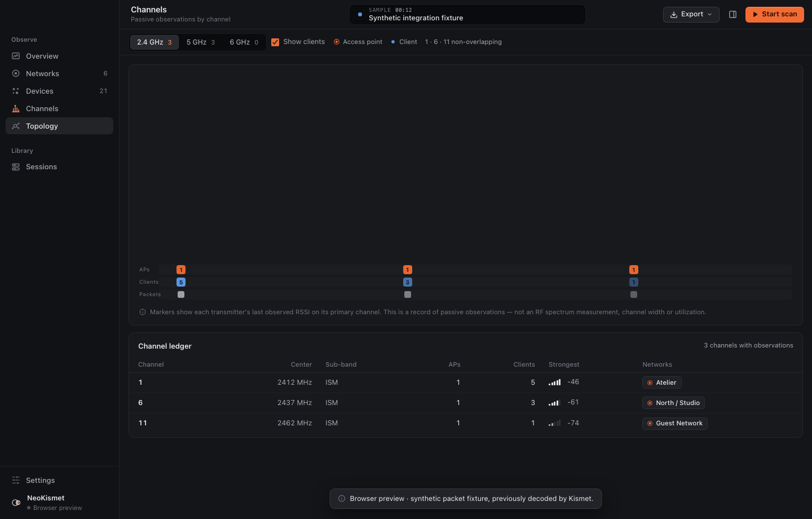Click the Strongest column header
812x519 pixels.
(564, 364)
